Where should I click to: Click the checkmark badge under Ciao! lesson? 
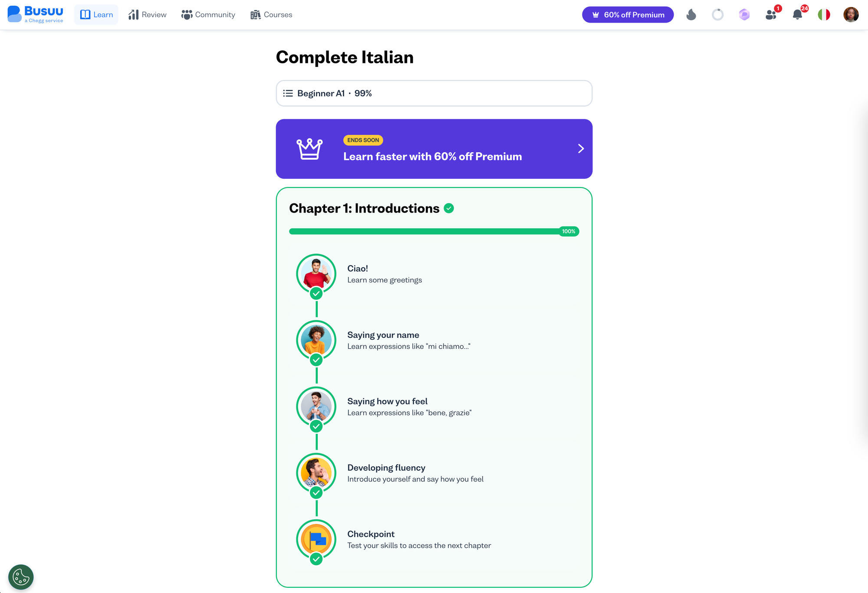point(316,294)
